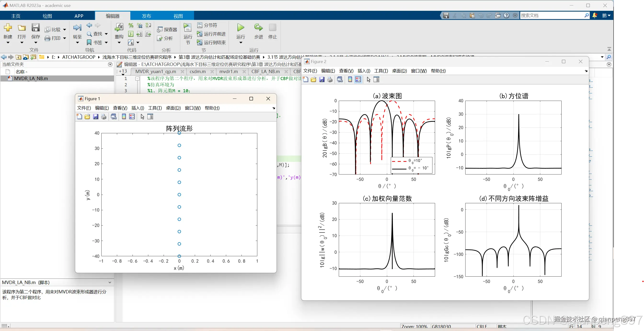Open the Find (查找) dropdown arrow

[106, 34]
